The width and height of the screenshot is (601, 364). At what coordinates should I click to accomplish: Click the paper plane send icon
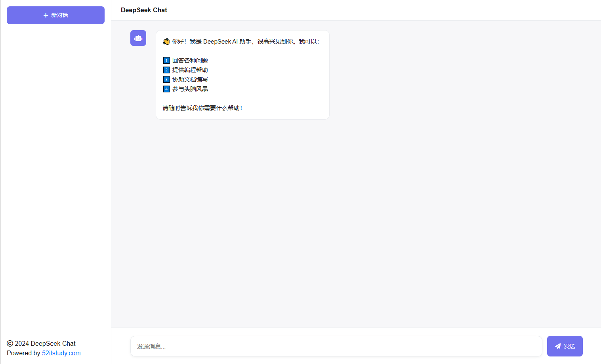pyautogui.click(x=558, y=346)
